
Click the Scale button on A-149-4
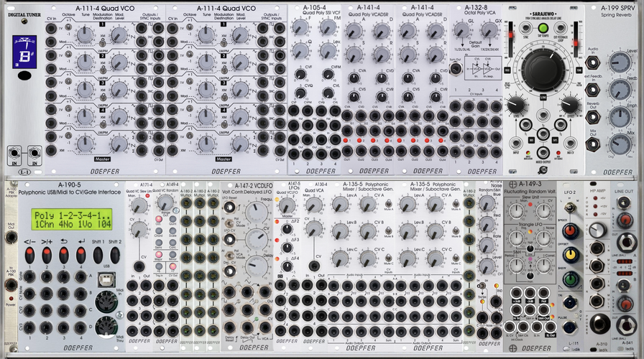point(172,230)
